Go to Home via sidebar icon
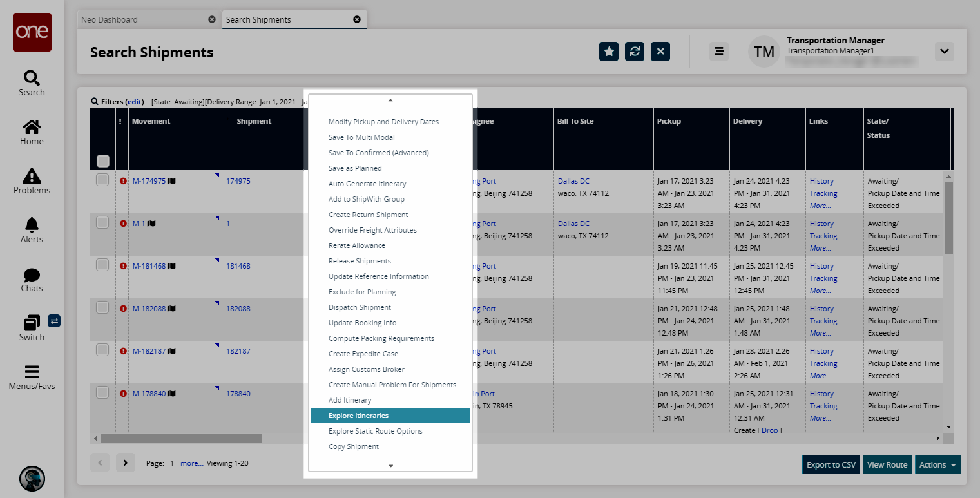This screenshot has width=980, height=498. click(x=32, y=128)
